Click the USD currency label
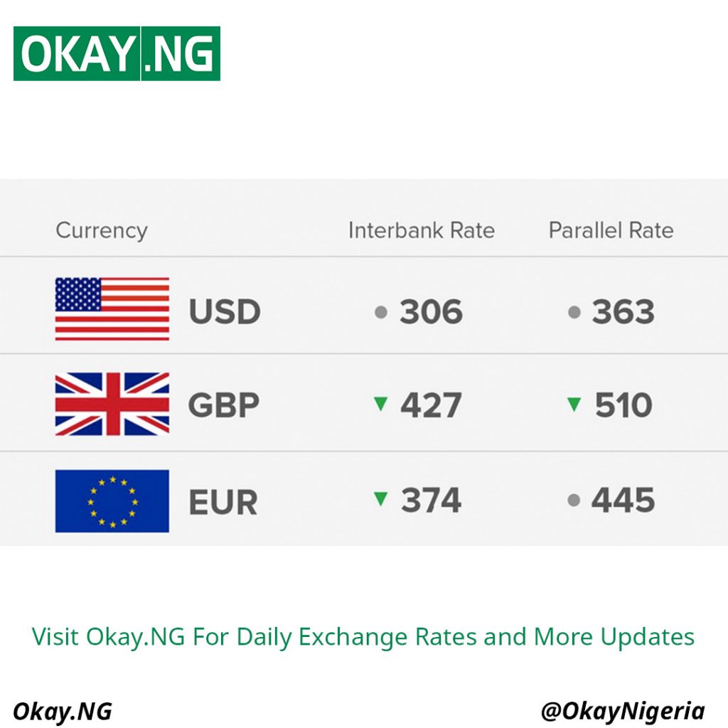Image resolution: width=728 pixels, height=728 pixels. 225,312
